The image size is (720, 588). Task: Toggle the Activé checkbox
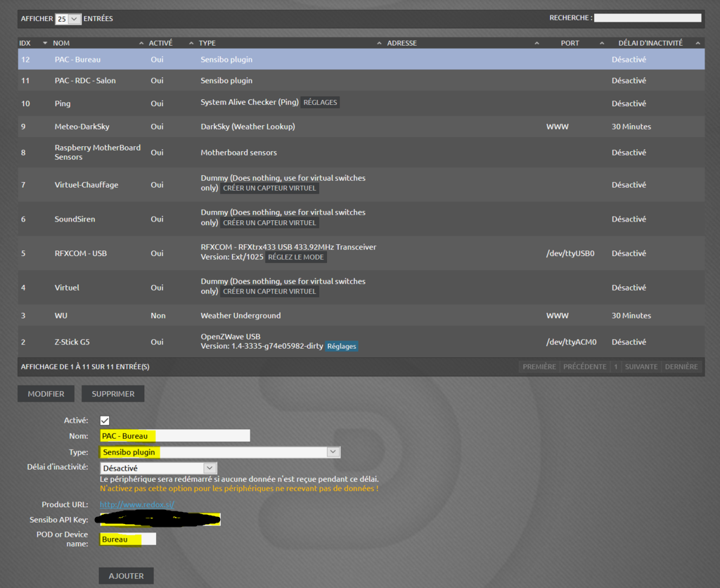pos(105,421)
